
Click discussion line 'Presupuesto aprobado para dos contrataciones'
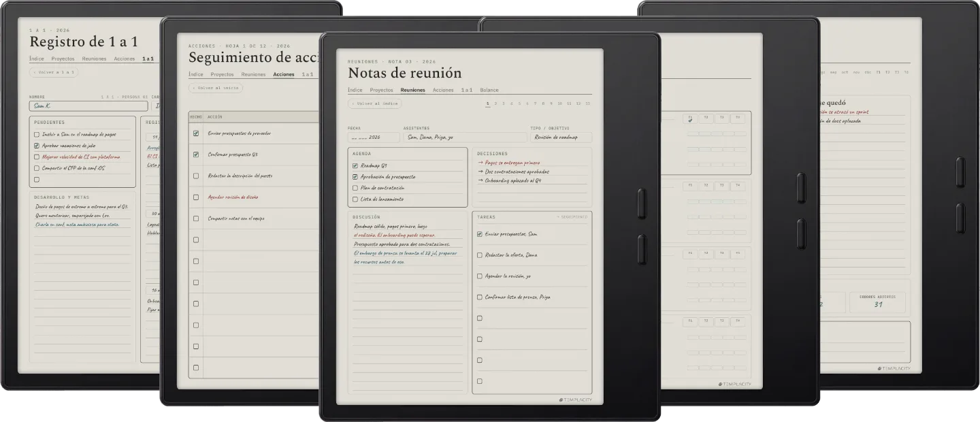pyautogui.click(x=402, y=244)
